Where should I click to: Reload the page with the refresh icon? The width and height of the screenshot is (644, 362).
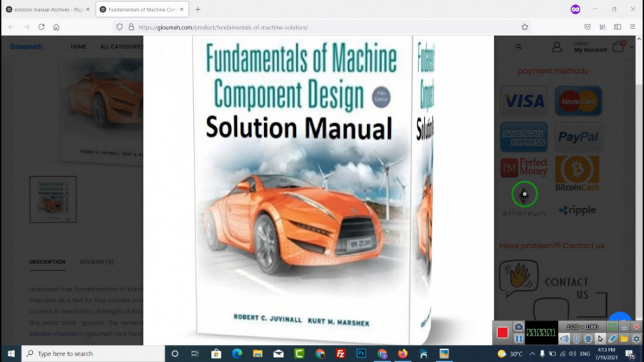tap(42, 27)
